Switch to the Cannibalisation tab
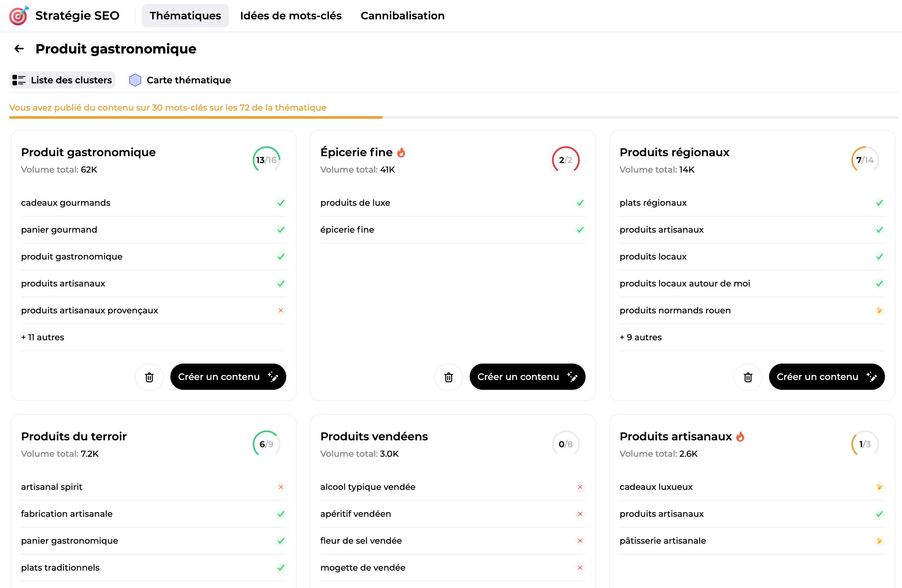Viewport: 902px width, 588px height. click(x=402, y=15)
